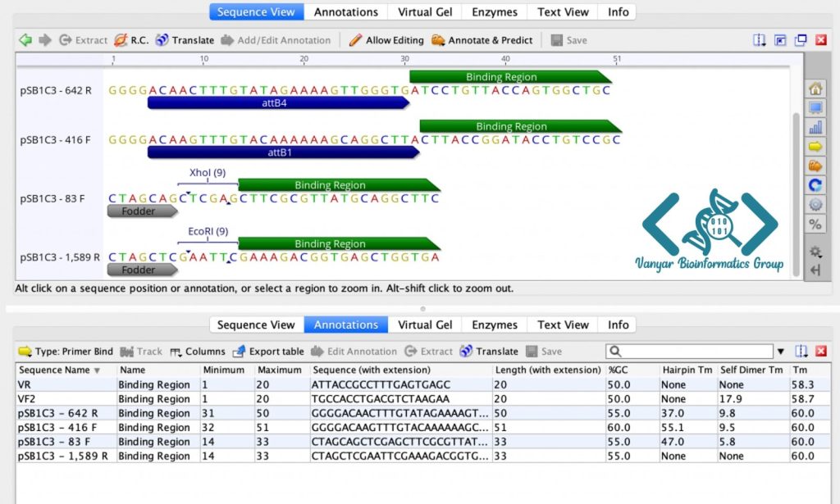
Task: Open the General home sidebar tab
Action: [815, 89]
